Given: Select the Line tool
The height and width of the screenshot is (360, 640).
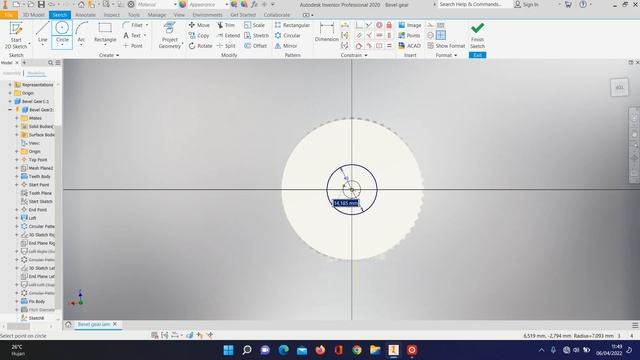Looking at the screenshot, I should tap(42, 33).
